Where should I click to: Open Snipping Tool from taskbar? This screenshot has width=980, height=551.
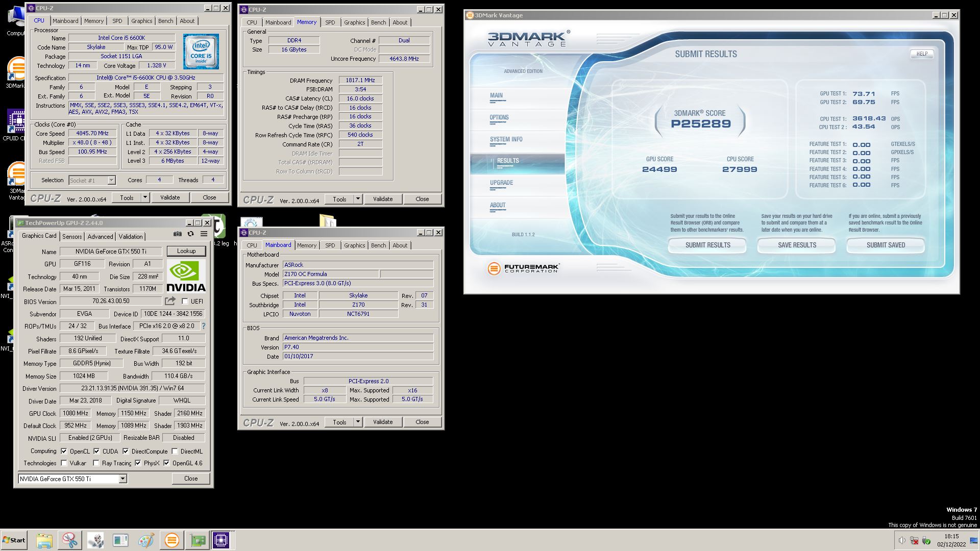(70, 540)
